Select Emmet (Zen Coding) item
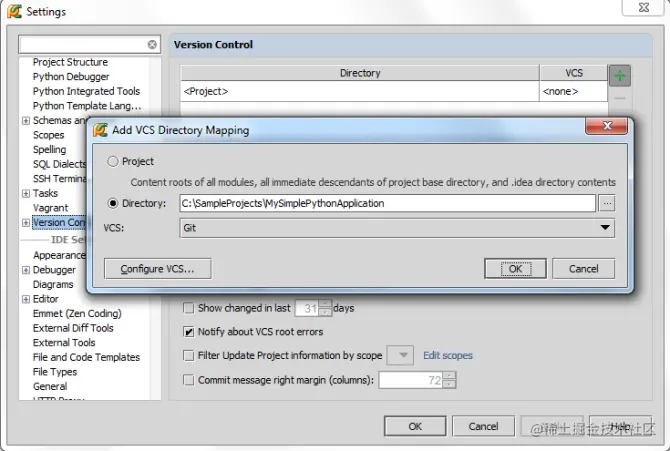670x451 pixels. (77, 314)
